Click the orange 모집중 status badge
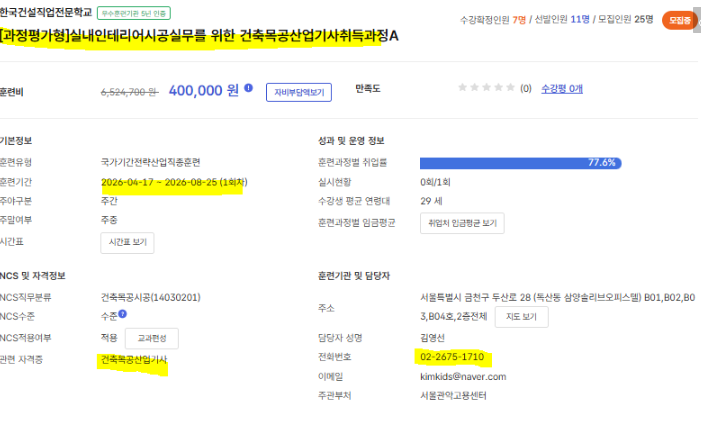701x425 pixels. (681, 20)
